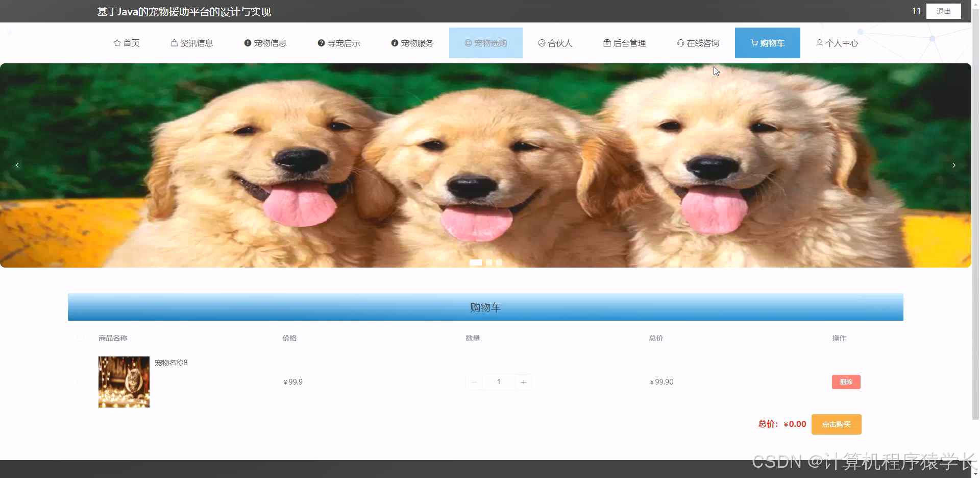Open the 宠物名称8 product link

(171, 363)
